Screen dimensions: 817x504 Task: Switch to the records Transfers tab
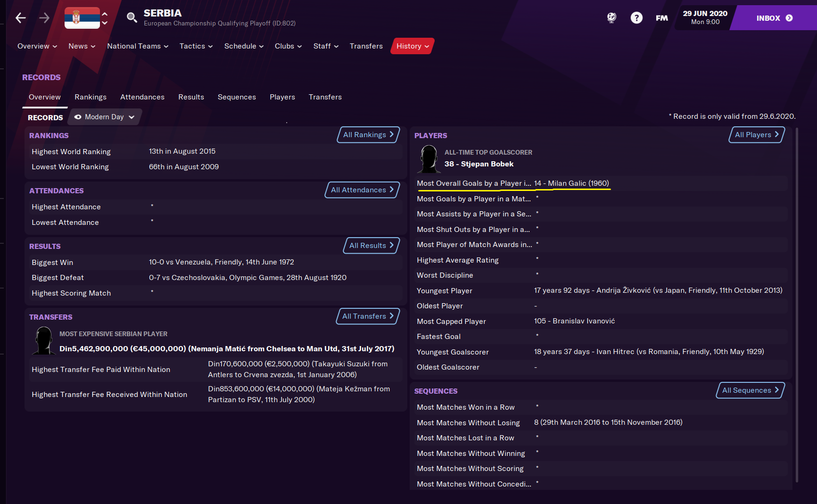(325, 97)
